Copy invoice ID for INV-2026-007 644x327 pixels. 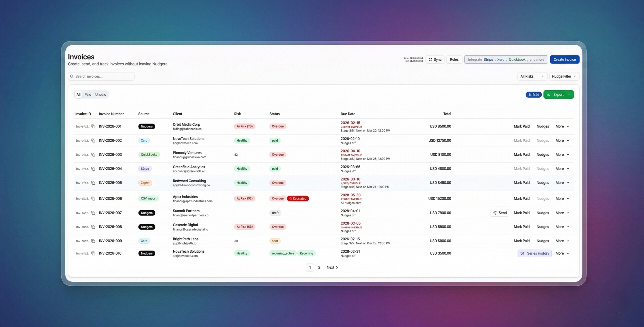pos(93,213)
